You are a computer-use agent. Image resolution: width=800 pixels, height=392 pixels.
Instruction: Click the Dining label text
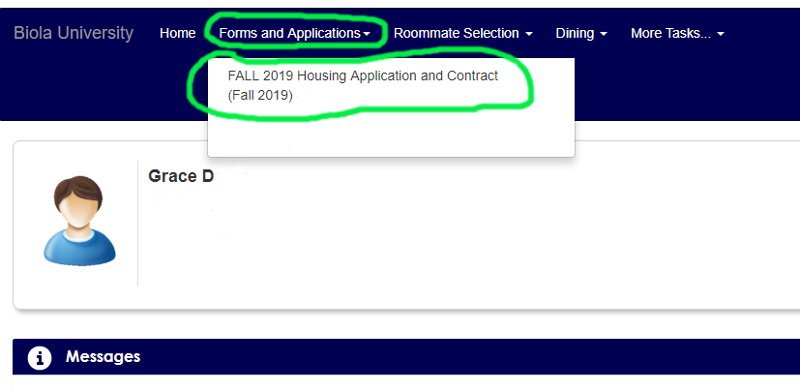point(575,34)
